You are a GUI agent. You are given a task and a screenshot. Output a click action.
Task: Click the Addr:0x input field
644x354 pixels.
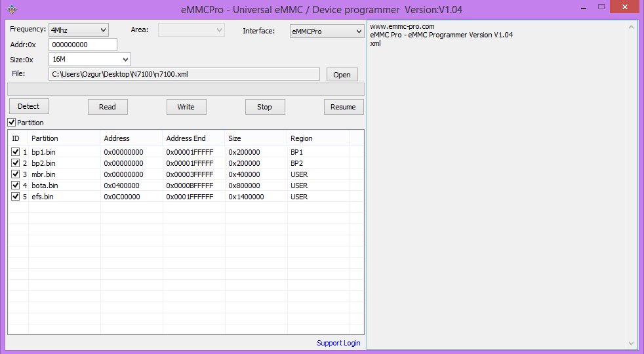83,45
